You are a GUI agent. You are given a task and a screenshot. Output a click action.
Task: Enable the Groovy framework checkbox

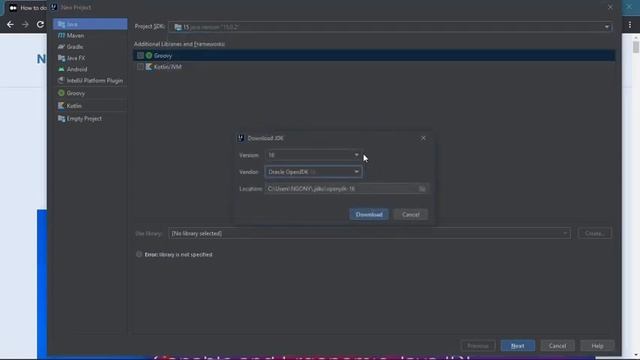coord(140,56)
